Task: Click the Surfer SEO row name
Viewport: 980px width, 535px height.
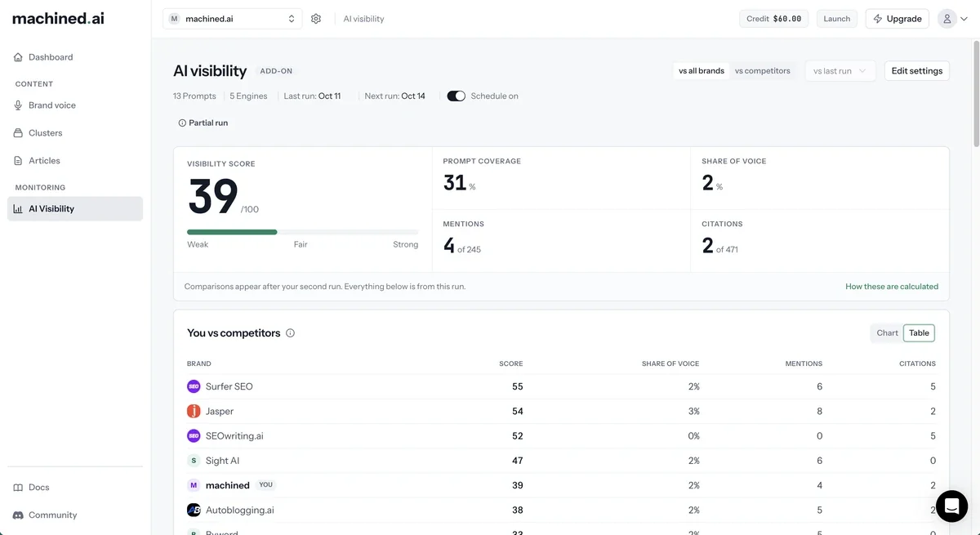Action: tap(229, 386)
